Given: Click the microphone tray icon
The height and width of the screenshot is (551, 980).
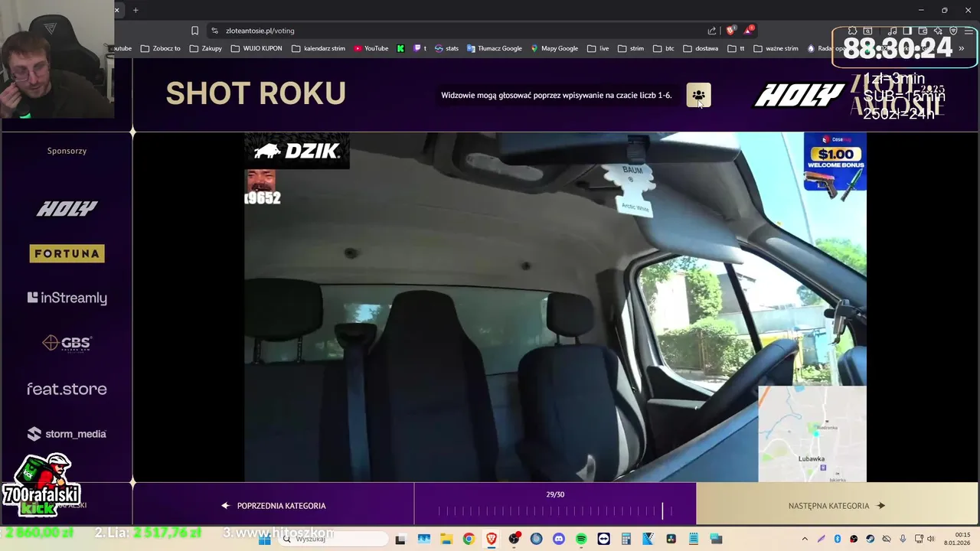Looking at the screenshot, I should [903, 539].
